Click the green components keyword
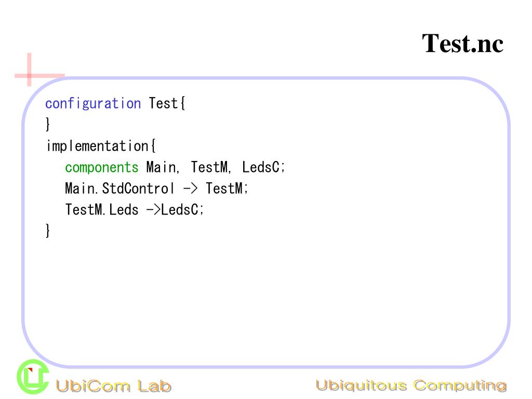 (102, 167)
